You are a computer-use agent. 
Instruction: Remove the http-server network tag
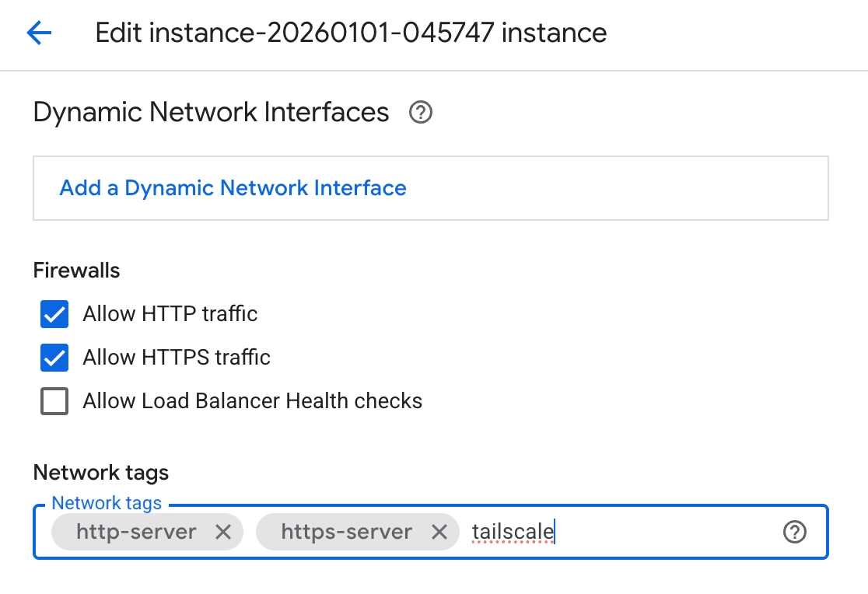click(x=223, y=532)
